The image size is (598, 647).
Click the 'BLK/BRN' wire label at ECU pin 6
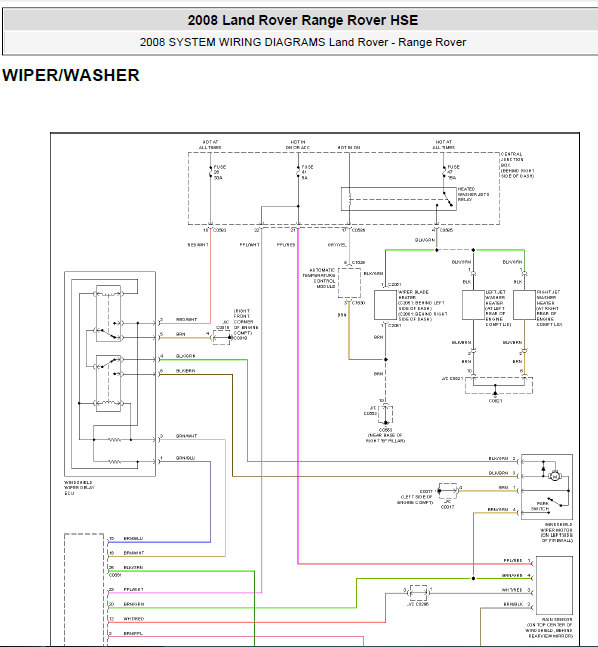185,371
